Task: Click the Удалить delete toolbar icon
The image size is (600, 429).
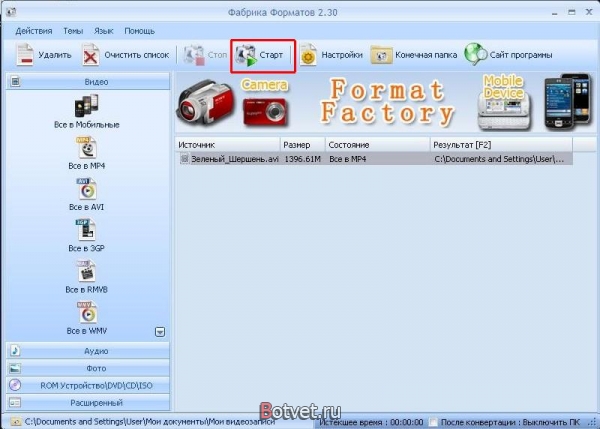Action: (x=24, y=55)
